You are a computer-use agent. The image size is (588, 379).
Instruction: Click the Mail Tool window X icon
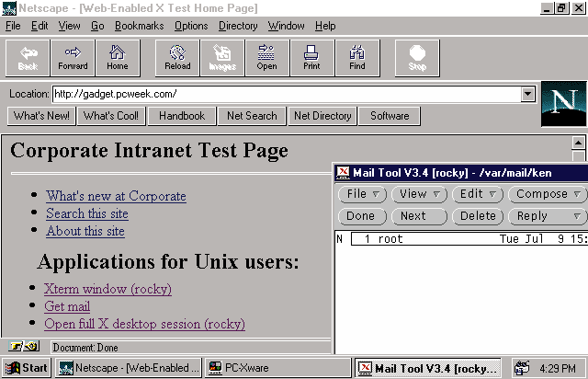click(343, 173)
